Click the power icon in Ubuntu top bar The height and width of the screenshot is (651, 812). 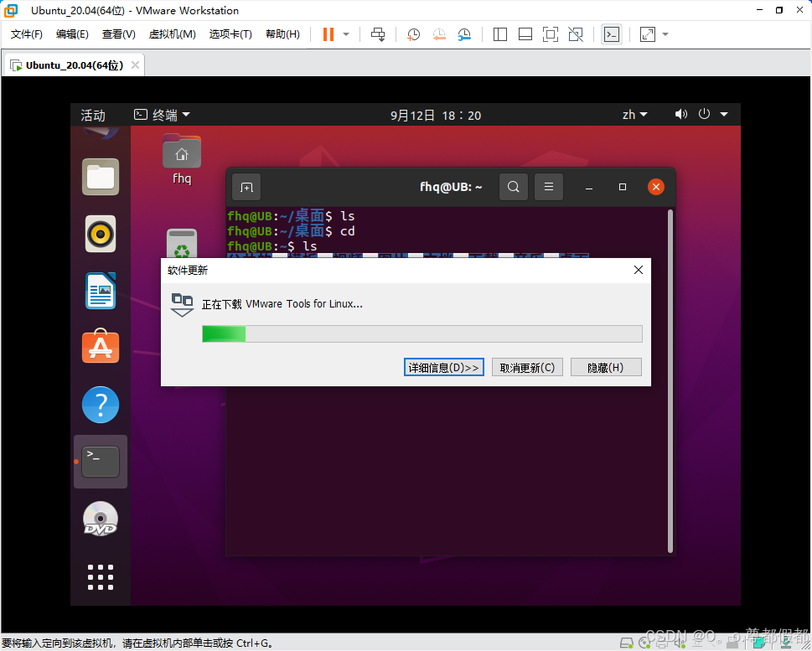point(704,113)
